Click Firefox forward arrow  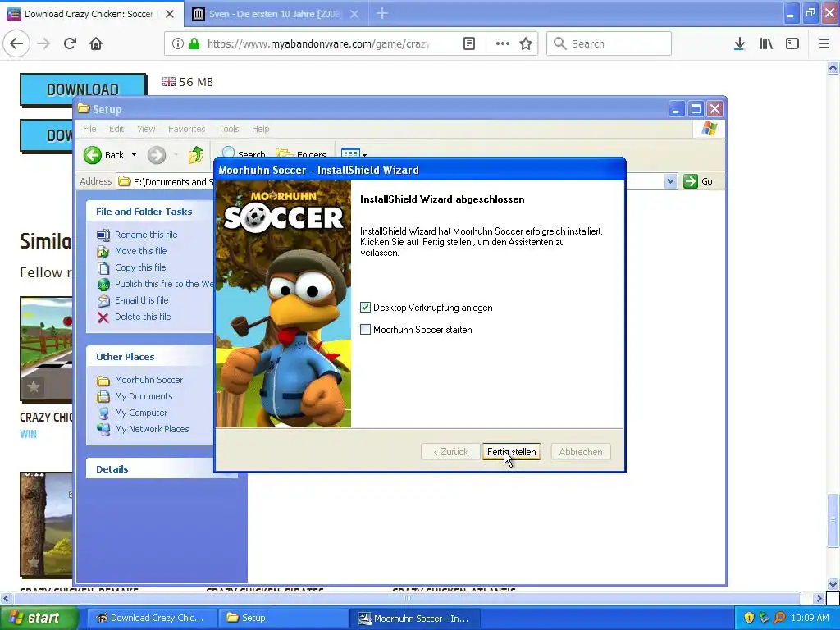pos(43,43)
